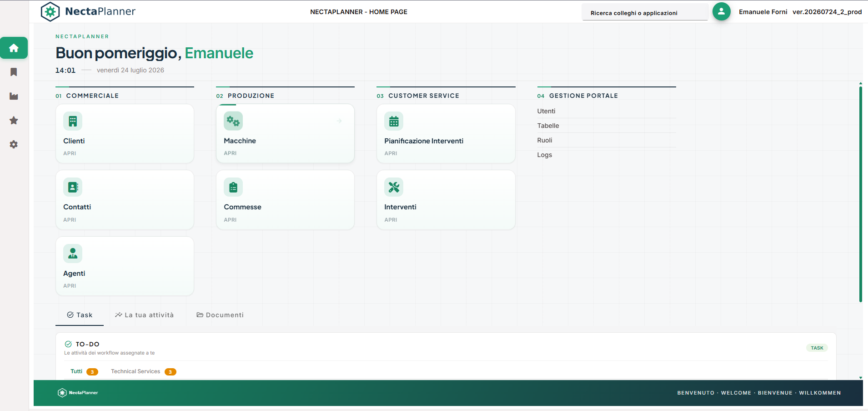Open the Pianificazione Interventi card
Viewport: 868px width, 411px height.
pos(446,134)
